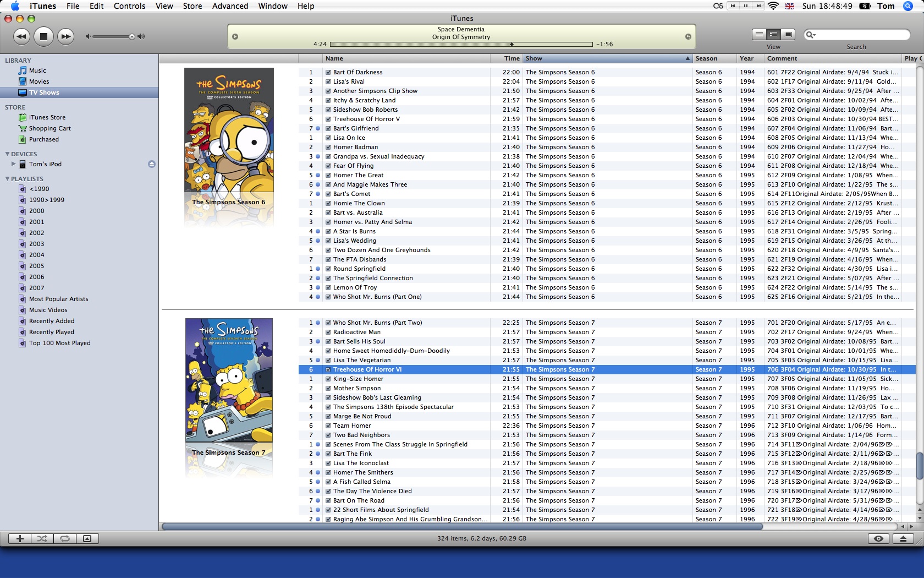Toggle shuffle playback

coord(42,539)
